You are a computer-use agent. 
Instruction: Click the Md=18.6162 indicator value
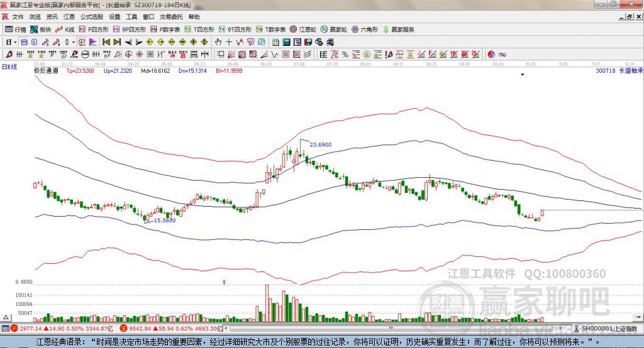point(155,70)
